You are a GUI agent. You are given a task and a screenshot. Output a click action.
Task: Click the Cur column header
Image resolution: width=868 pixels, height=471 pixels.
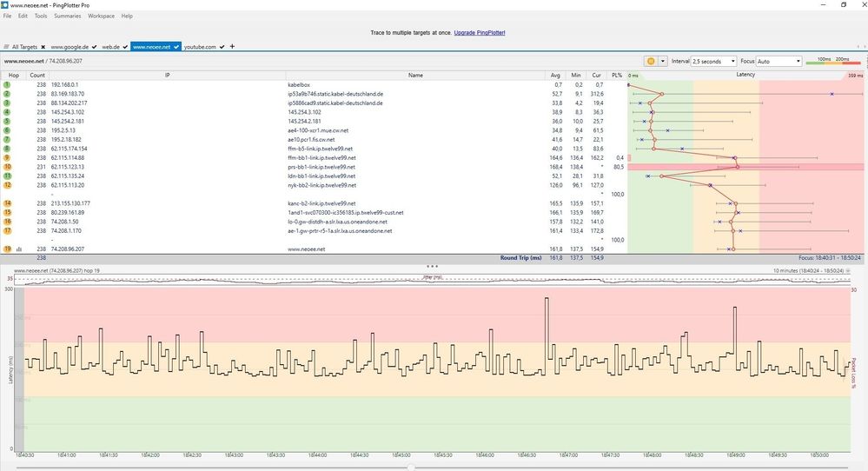coord(596,76)
